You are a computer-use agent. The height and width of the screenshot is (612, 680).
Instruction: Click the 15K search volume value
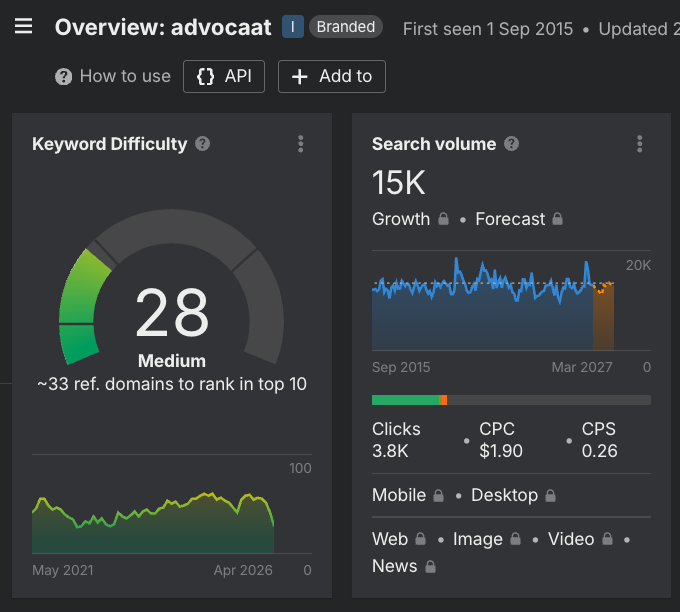pyautogui.click(x=399, y=183)
